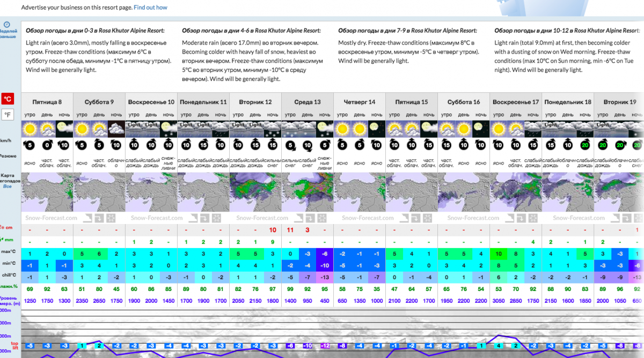Click clear night moon icon for Четверг 14 ночь
This screenshot has width=644, height=358.
point(377,129)
